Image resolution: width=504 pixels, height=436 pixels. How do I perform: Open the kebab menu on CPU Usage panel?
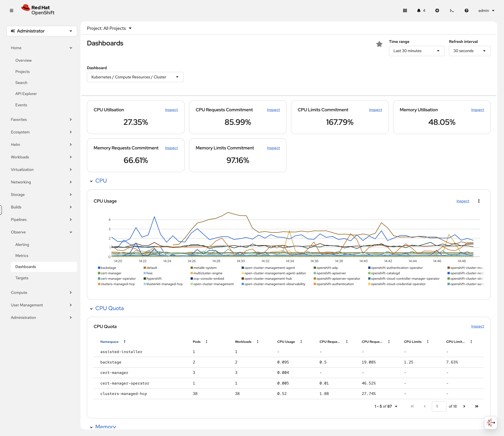tap(479, 201)
